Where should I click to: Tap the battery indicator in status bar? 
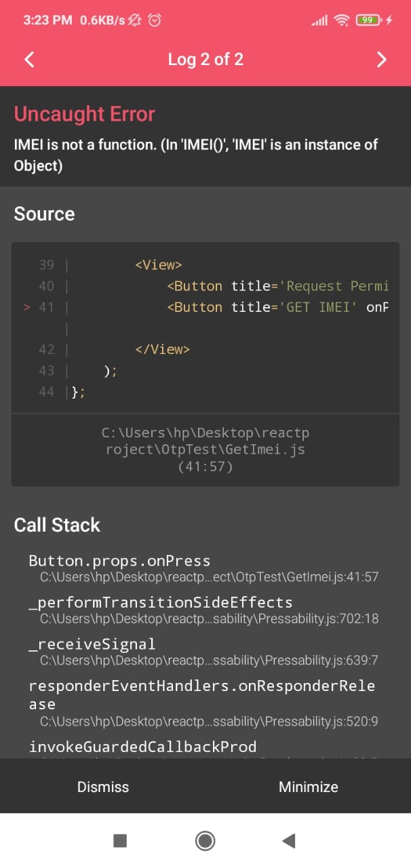(x=368, y=20)
